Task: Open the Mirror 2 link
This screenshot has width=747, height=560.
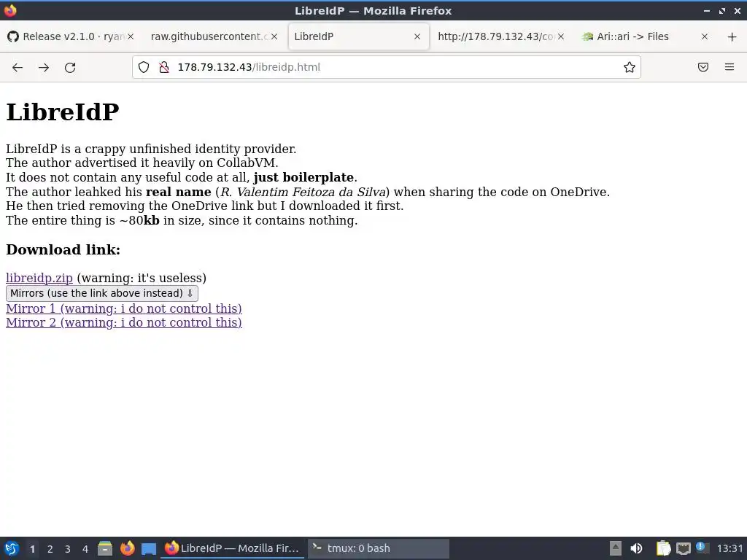Action: [x=124, y=323]
